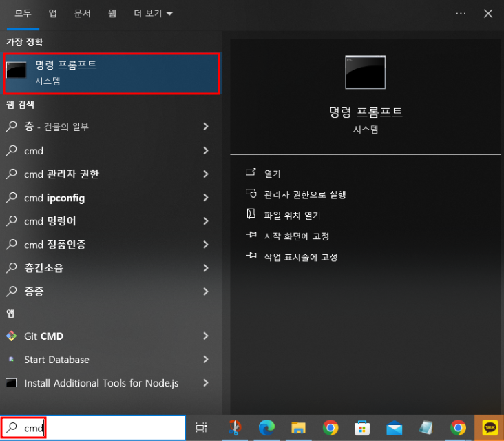Open the snipping scissors app in taskbar

pyautogui.click(x=235, y=428)
